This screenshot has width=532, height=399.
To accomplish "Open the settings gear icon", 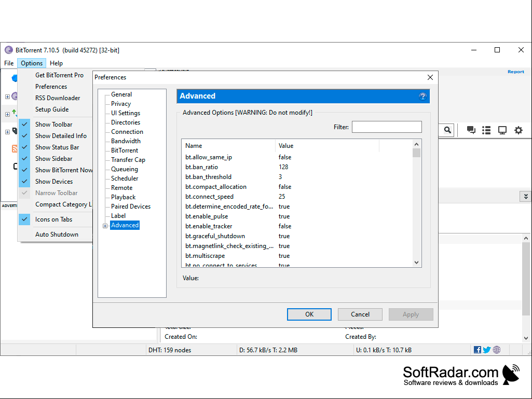I will [519, 130].
